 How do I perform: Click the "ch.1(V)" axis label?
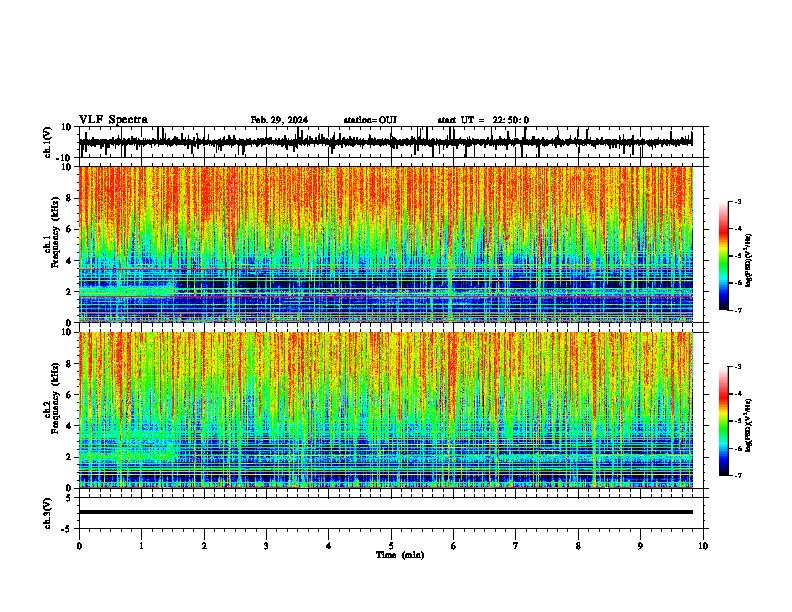pos(48,142)
